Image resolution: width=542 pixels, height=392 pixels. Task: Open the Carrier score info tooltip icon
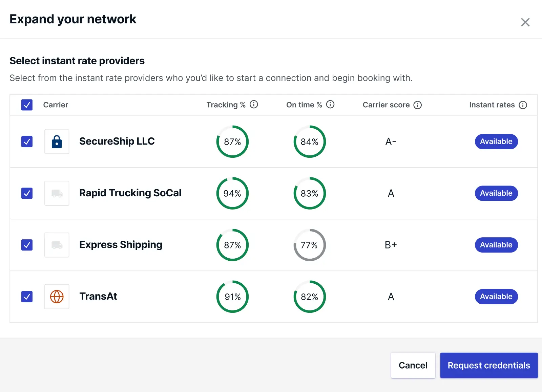[x=418, y=105]
